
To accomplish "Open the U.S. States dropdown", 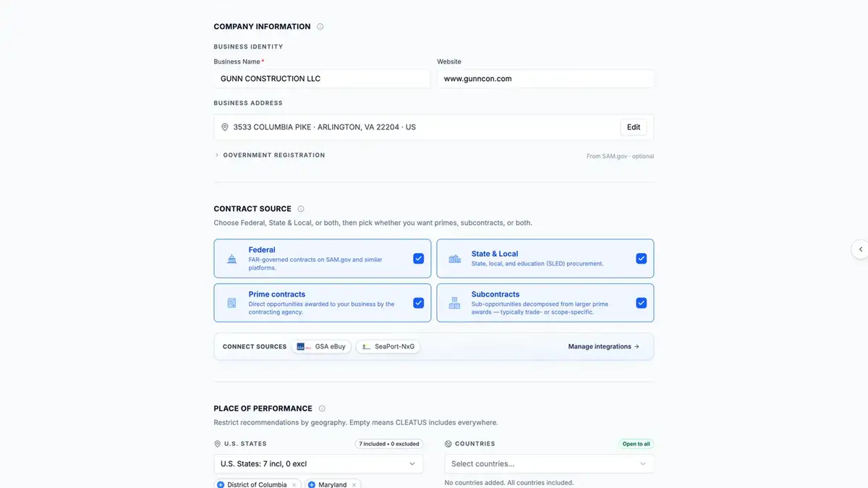I will pos(318,463).
